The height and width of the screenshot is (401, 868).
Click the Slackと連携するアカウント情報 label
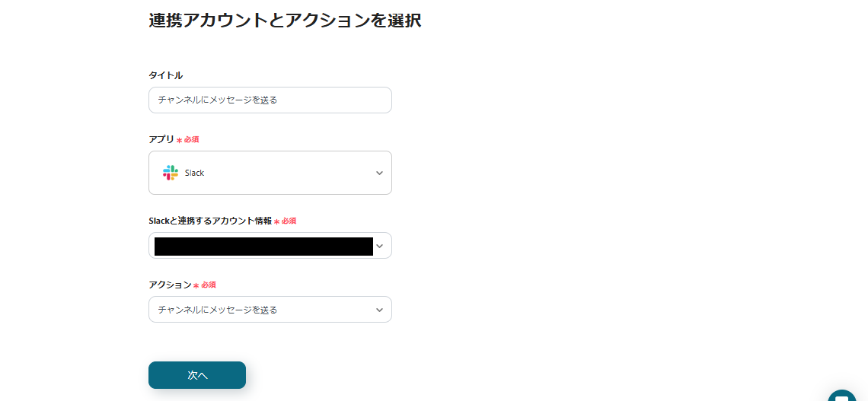209,221
